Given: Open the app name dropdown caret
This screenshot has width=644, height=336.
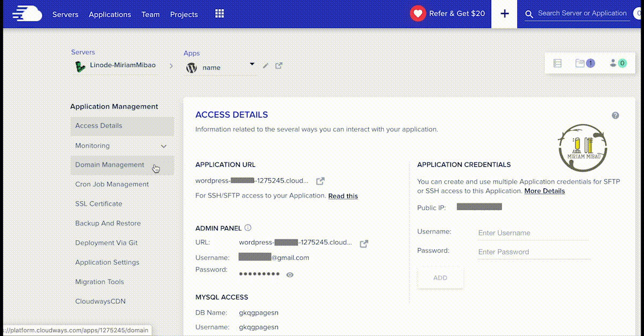Looking at the screenshot, I should point(252,64).
